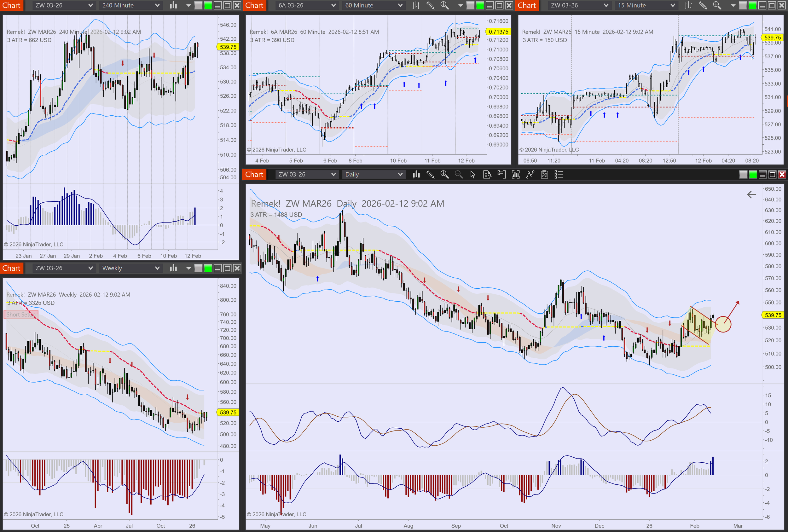
Task: Click Chart Trader icon in Daily toolbar
Action: pyautogui.click(x=501, y=175)
